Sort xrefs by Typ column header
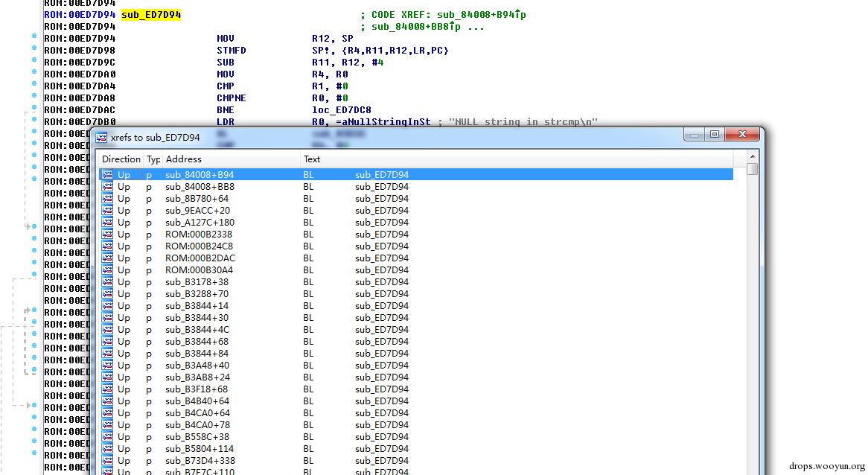 click(153, 159)
